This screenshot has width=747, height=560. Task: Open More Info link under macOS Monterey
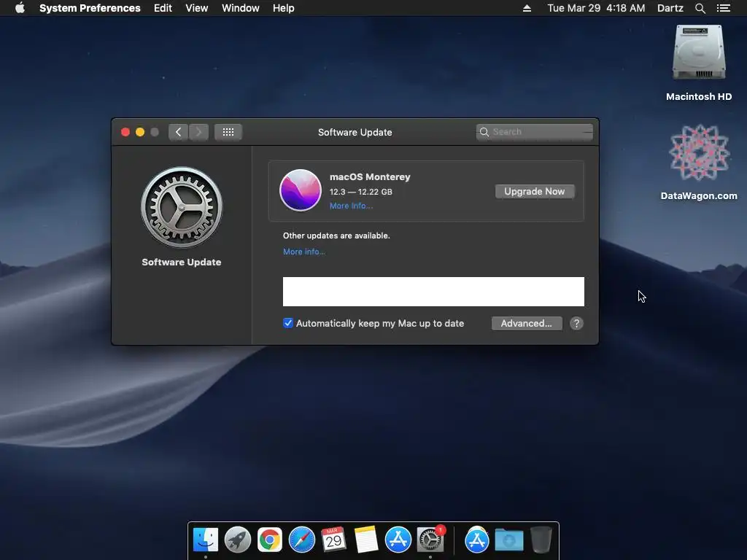351,206
